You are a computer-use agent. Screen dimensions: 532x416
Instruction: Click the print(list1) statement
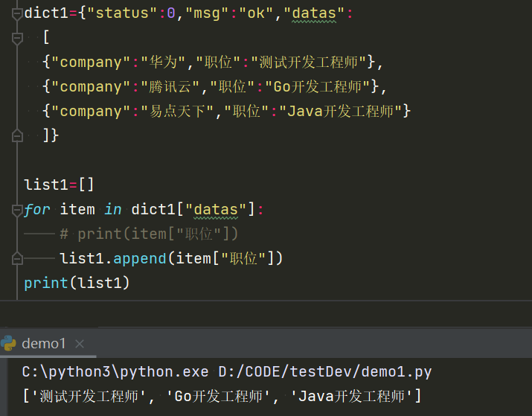(x=77, y=283)
